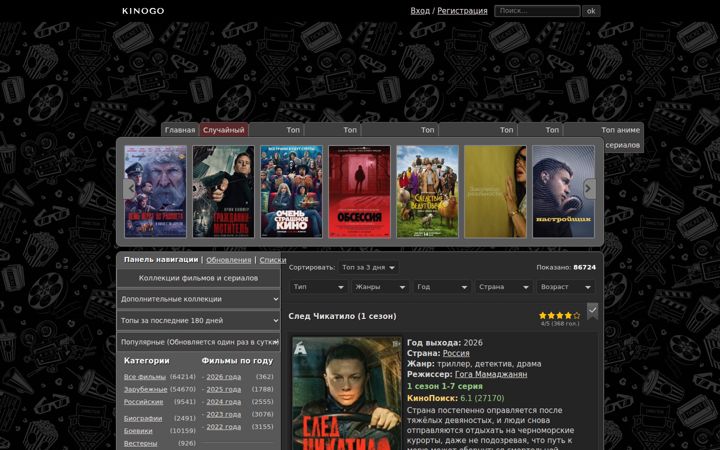
Task: Open the poster of man aiming a gun
Action: tap(224, 191)
